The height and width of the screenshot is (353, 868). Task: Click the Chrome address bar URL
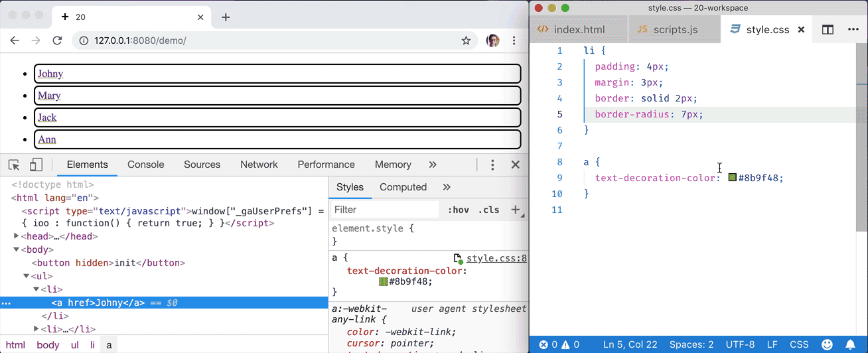point(140,40)
